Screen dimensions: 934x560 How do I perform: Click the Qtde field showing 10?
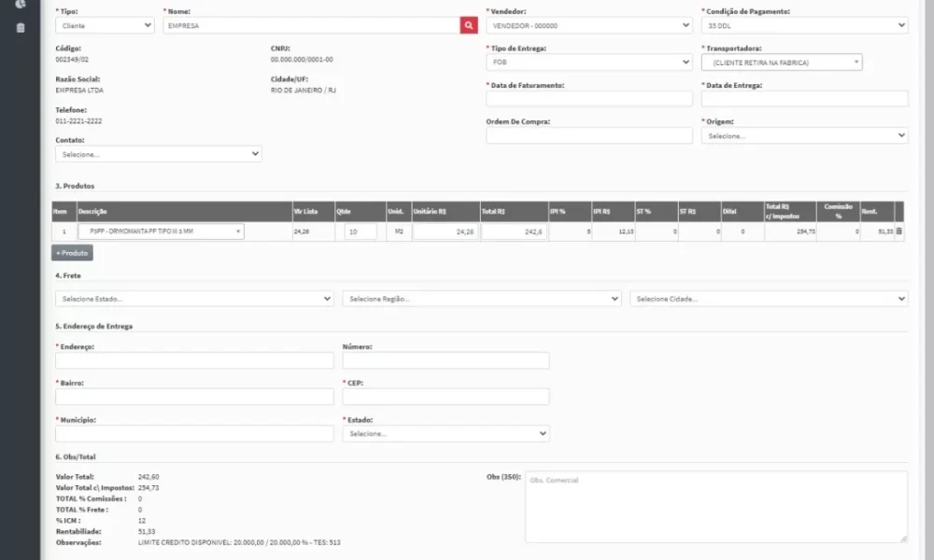[x=361, y=231]
